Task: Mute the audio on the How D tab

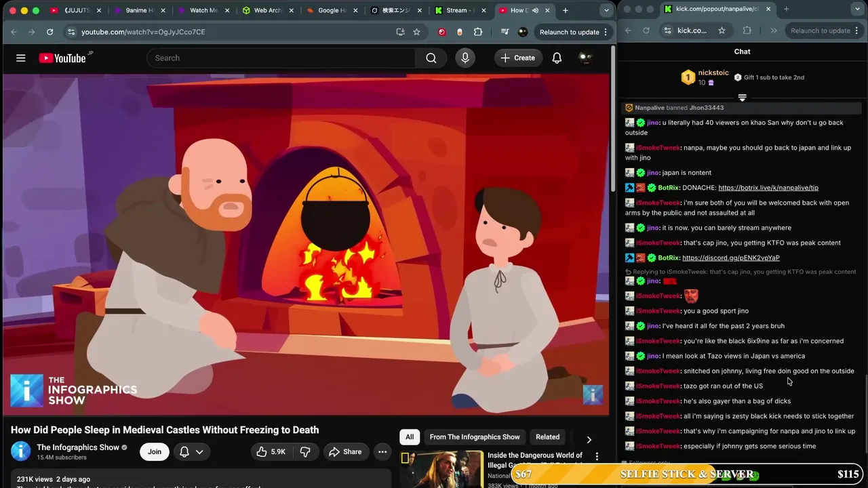Action: click(x=535, y=10)
